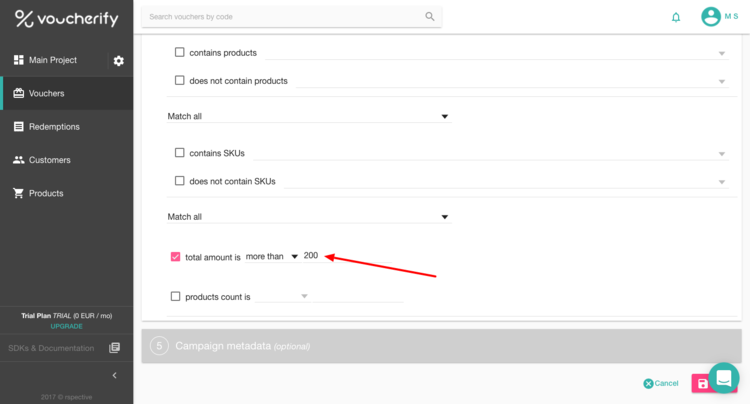Click the SDKs & Documentation icon
Viewport: 750px width, 404px height.
114,348
